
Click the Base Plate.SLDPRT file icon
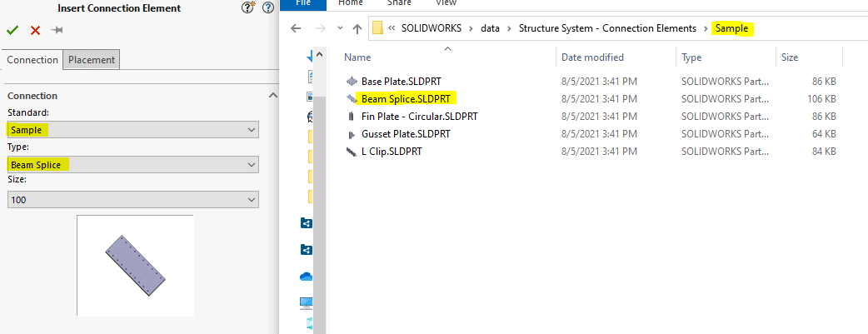351,82
